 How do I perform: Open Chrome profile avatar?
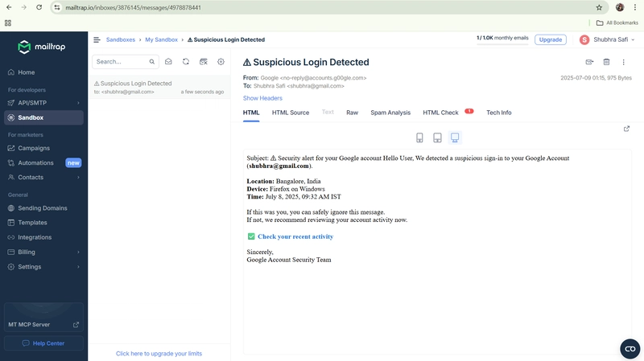coord(620,7)
